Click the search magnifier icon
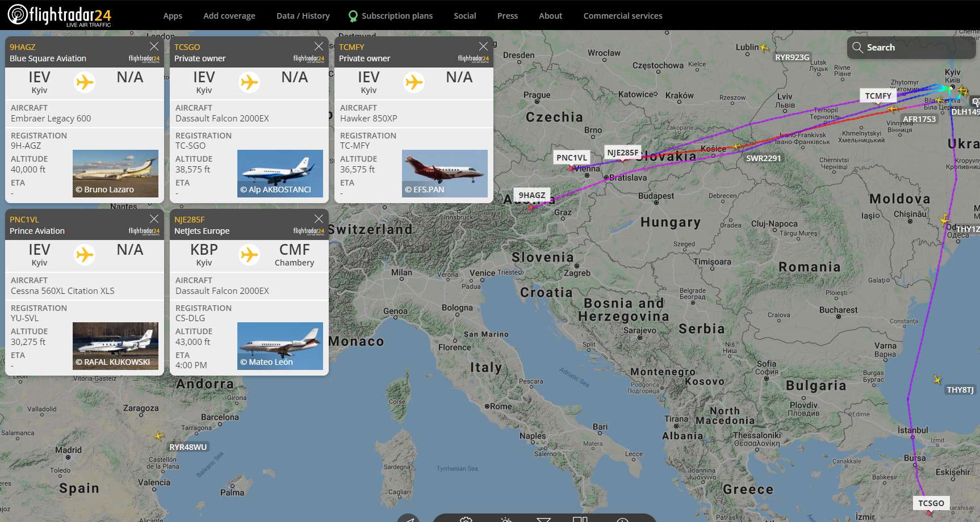980x522 pixels. tap(857, 48)
